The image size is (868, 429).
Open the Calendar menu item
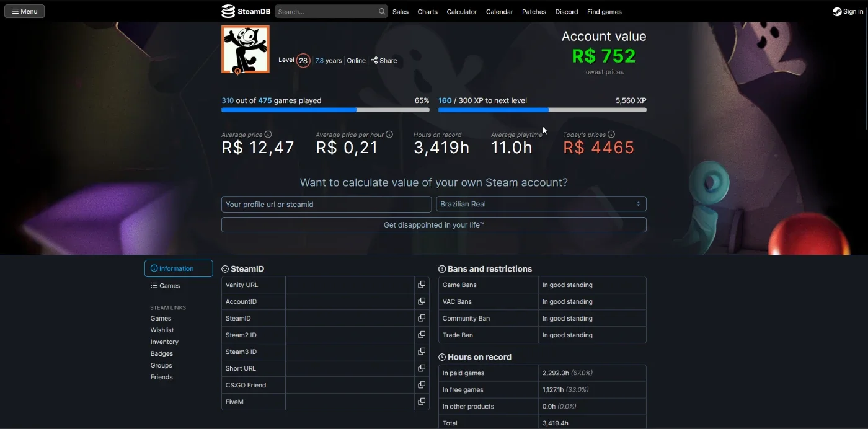tap(499, 12)
